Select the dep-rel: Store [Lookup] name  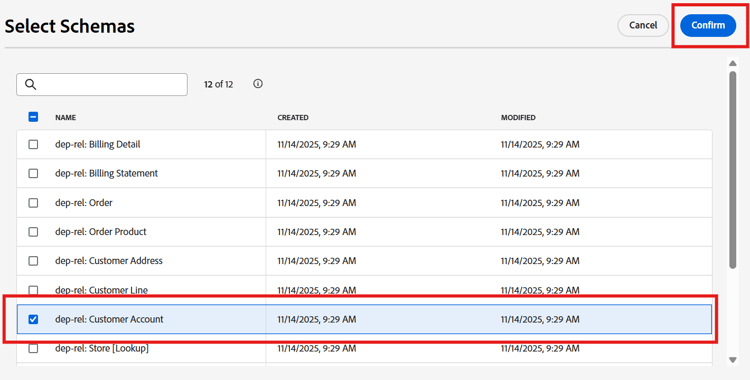point(102,348)
